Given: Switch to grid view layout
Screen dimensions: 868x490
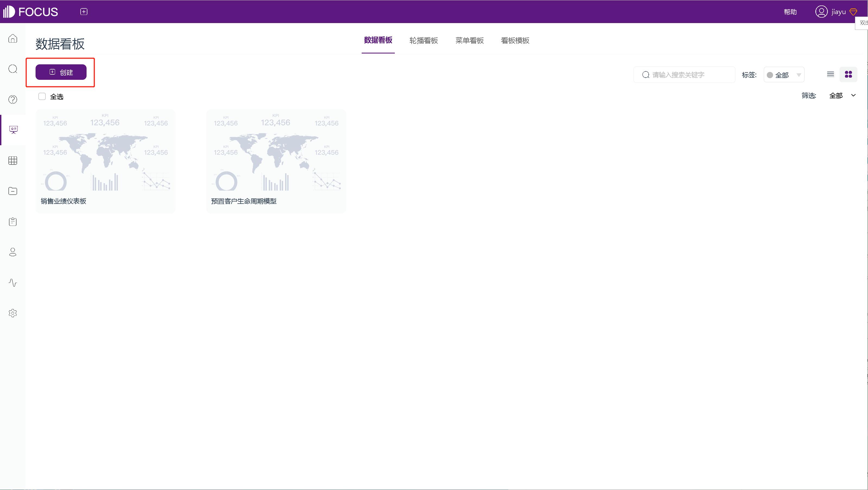Looking at the screenshot, I should coord(849,74).
